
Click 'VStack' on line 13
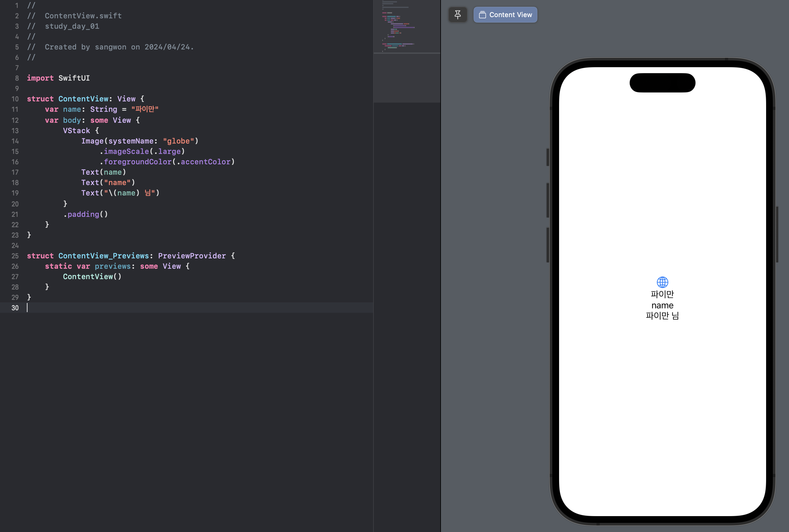tap(76, 131)
